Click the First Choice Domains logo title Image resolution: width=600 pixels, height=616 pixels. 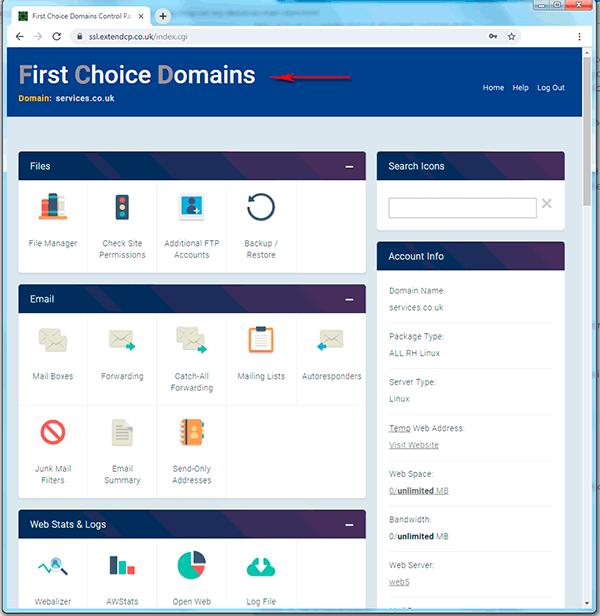(137, 75)
